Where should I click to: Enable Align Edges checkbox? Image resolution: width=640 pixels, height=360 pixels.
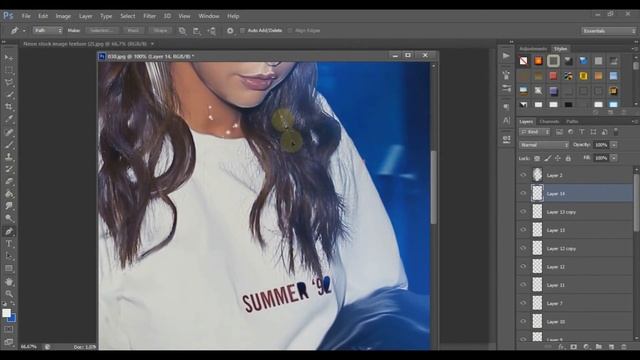pyautogui.click(x=290, y=31)
